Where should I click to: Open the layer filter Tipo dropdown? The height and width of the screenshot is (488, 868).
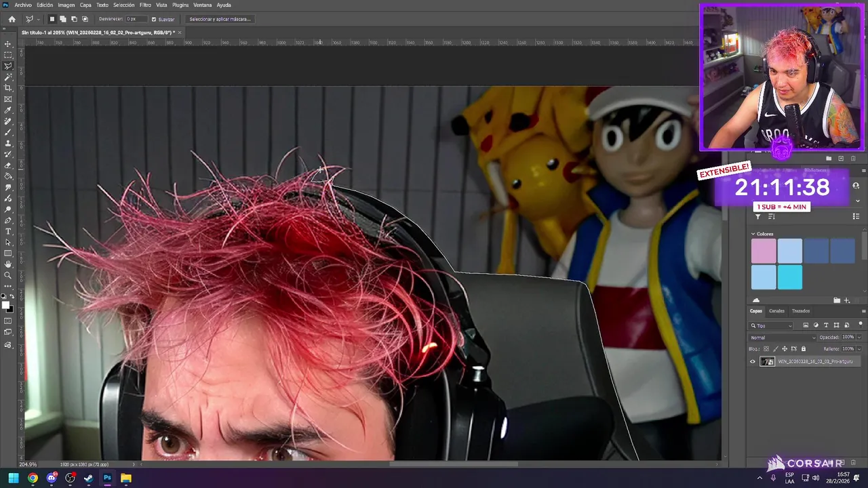tap(771, 325)
